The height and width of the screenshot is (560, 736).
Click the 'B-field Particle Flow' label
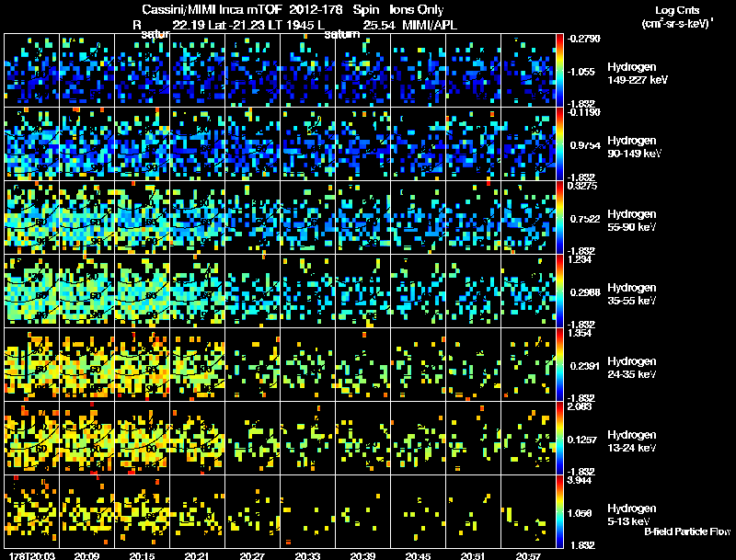click(x=687, y=531)
